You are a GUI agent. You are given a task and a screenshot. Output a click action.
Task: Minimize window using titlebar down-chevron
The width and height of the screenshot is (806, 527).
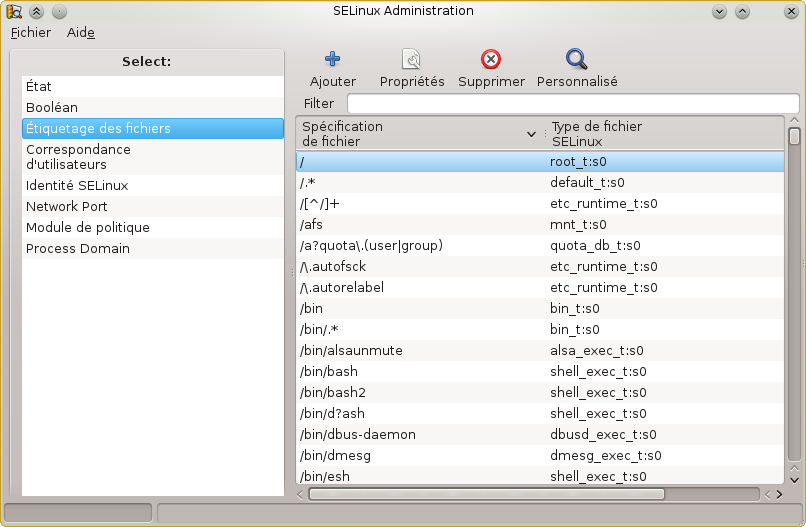tap(720, 11)
